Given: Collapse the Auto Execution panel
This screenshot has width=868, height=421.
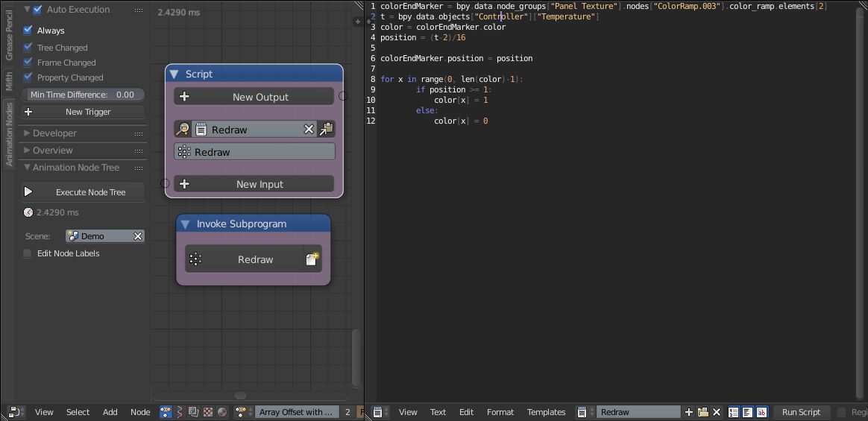Looking at the screenshot, I should click(x=27, y=10).
